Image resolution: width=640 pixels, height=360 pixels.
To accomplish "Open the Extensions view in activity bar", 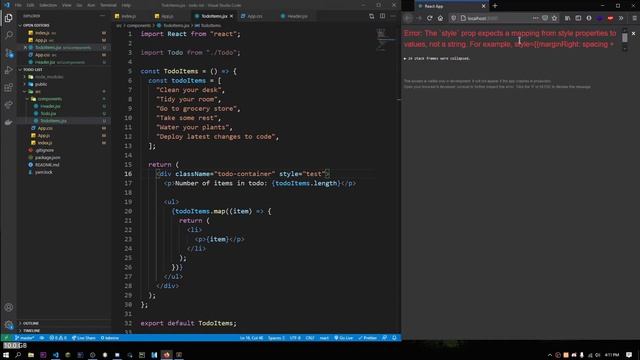I will tap(9, 88).
